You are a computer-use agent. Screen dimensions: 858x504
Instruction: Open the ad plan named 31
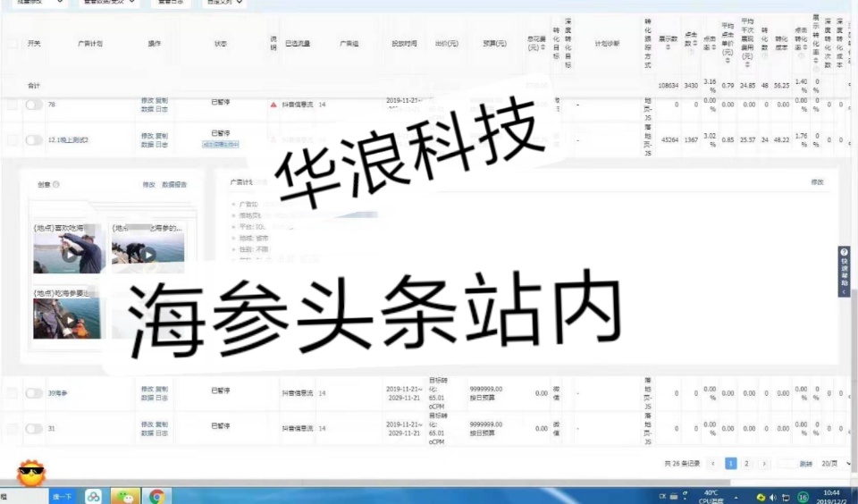[52, 428]
